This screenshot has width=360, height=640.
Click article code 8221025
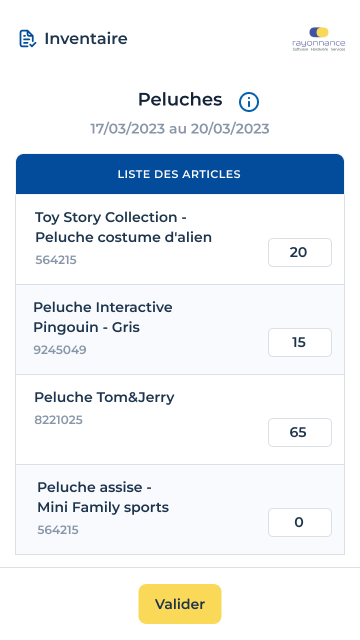point(58,420)
